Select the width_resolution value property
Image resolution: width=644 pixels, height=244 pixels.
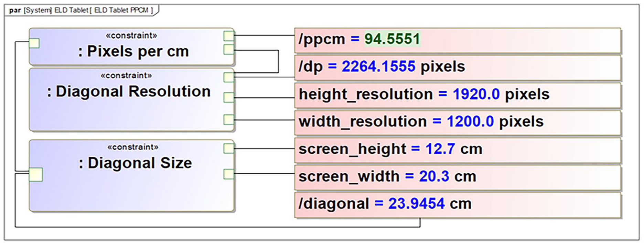click(458, 122)
